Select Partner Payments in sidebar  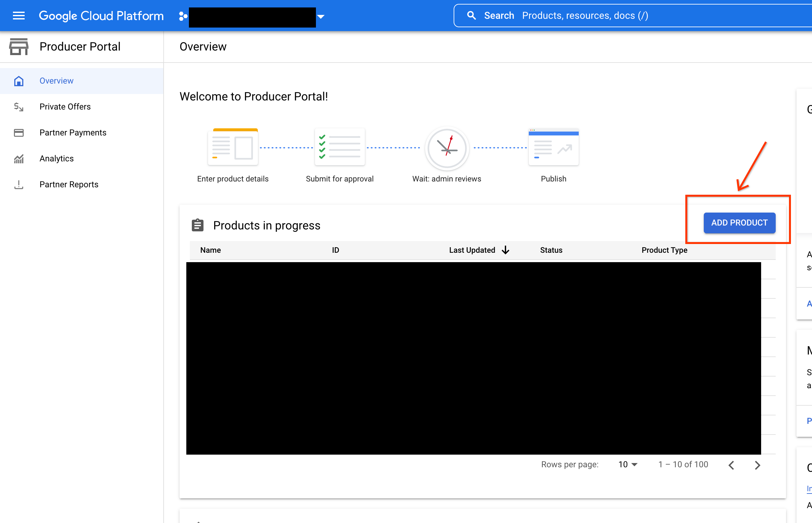pyautogui.click(x=73, y=133)
